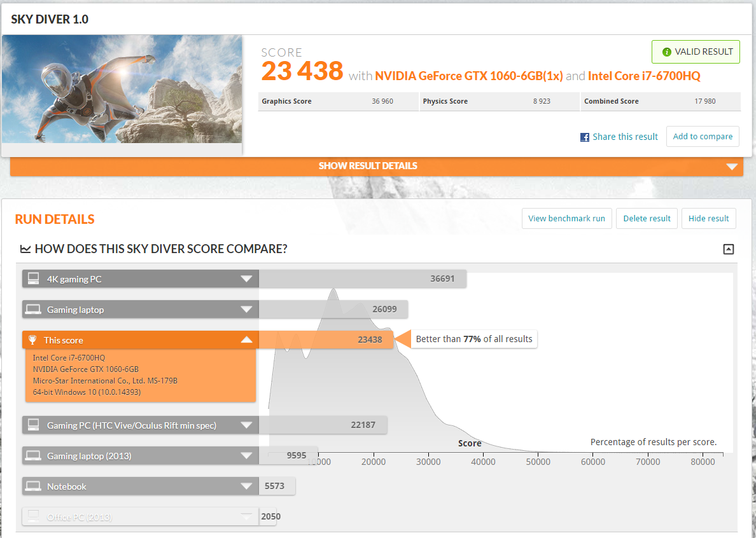Click the Combined Score value 17 980

tap(705, 101)
